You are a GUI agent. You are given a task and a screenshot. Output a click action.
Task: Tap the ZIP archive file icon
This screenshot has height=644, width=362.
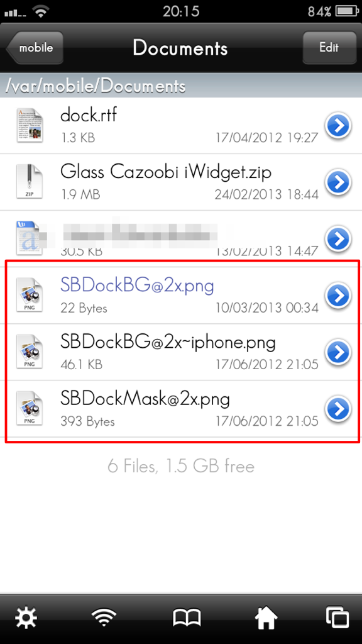(x=30, y=182)
